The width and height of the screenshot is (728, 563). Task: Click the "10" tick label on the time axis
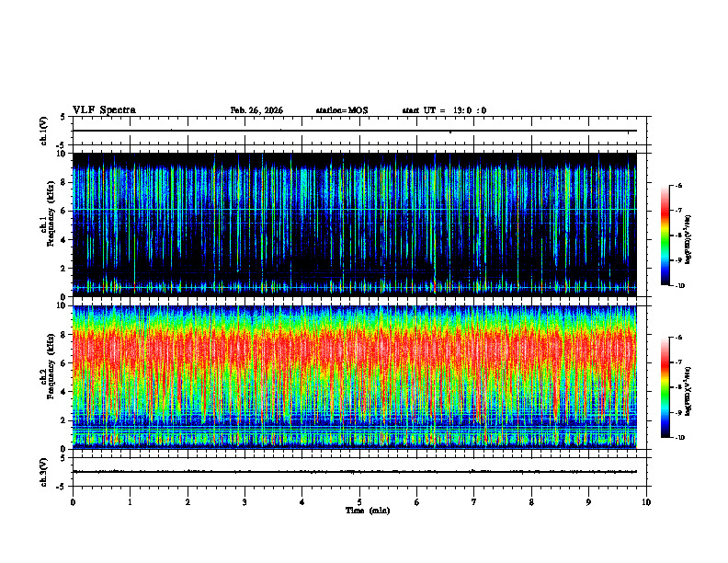[x=646, y=502]
